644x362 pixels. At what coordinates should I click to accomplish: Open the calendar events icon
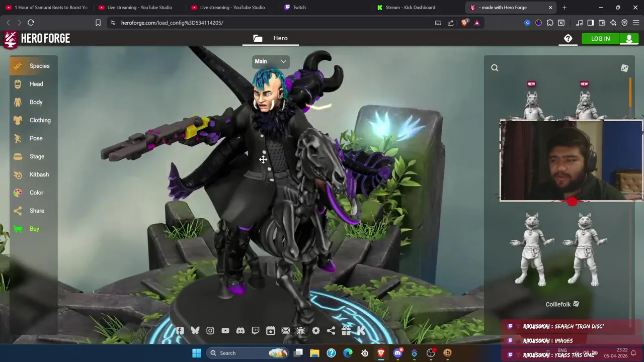pyautogui.click(x=271, y=330)
